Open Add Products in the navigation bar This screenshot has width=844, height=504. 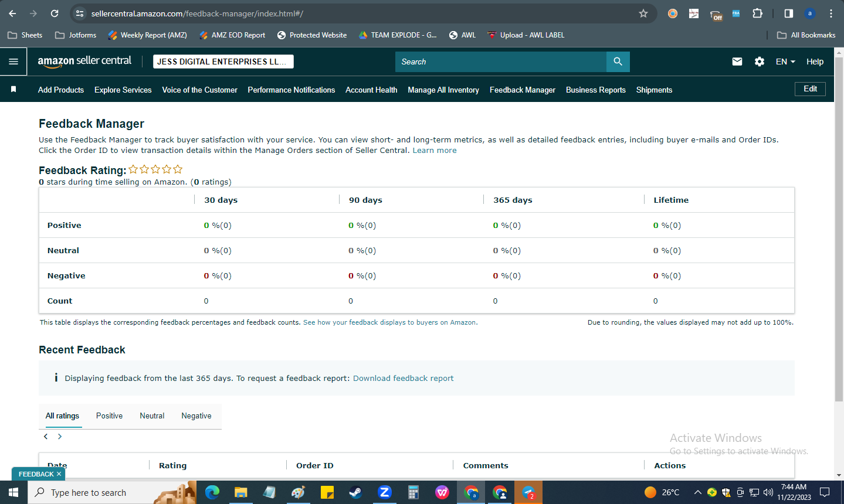tap(61, 90)
